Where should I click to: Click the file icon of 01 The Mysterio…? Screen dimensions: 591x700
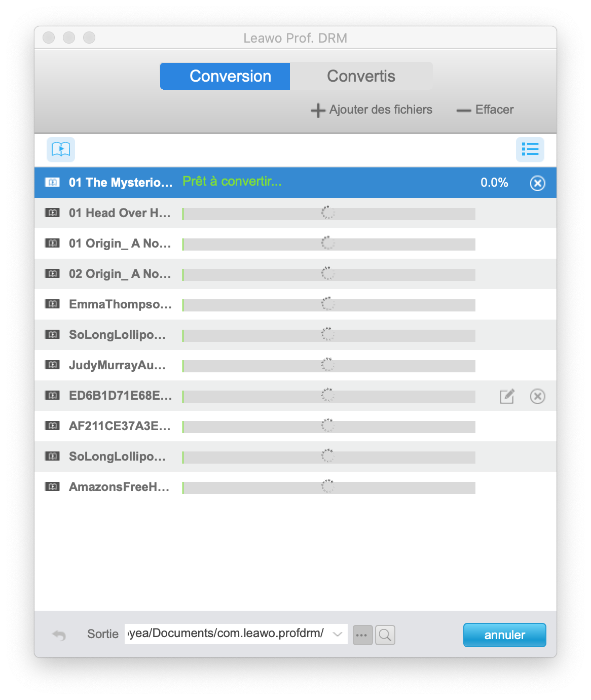tap(52, 182)
